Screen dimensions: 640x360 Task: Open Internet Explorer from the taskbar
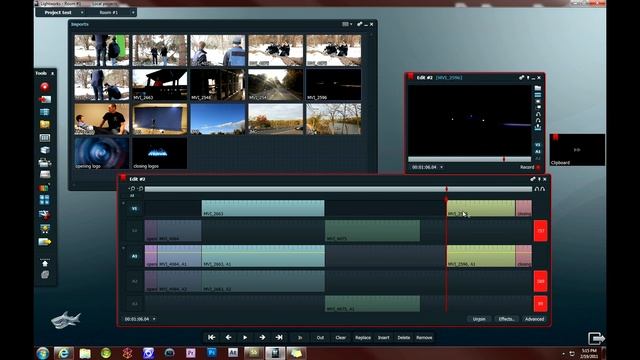tap(64, 353)
